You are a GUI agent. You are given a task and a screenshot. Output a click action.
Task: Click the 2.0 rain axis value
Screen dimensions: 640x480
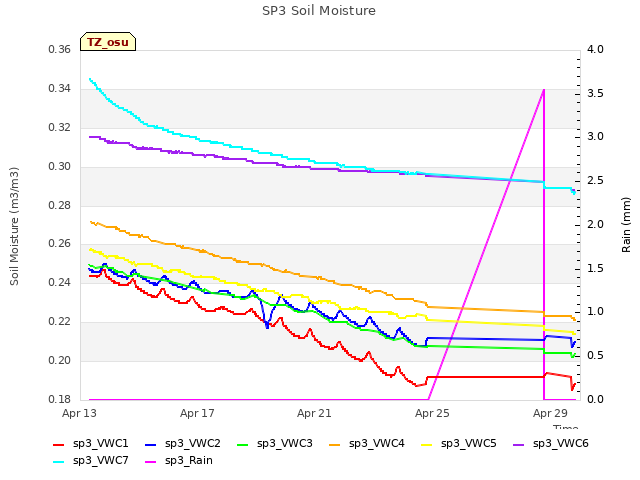[595, 224]
